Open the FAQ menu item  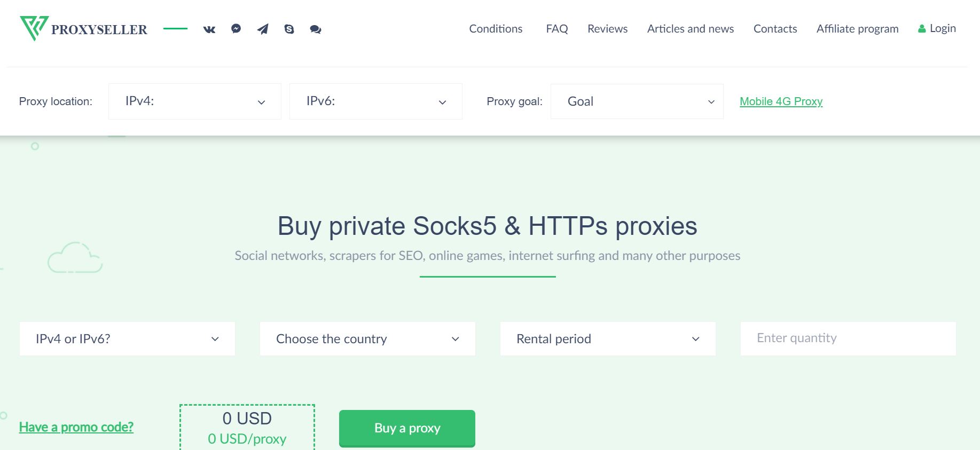click(556, 29)
